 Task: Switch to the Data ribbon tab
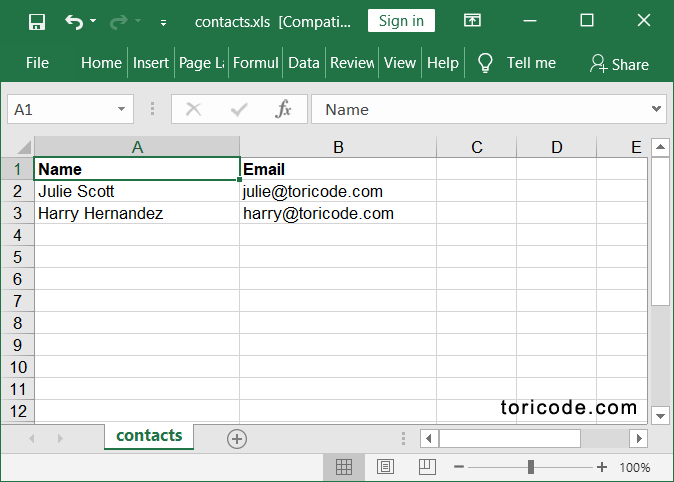tap(304, 63)
